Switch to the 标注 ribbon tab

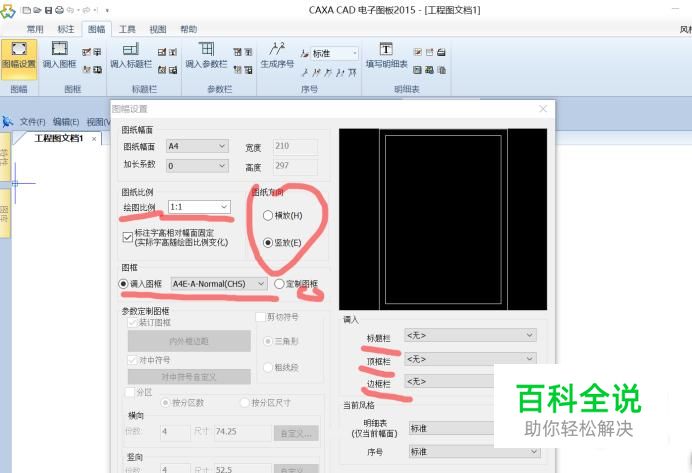pos(66,29)
